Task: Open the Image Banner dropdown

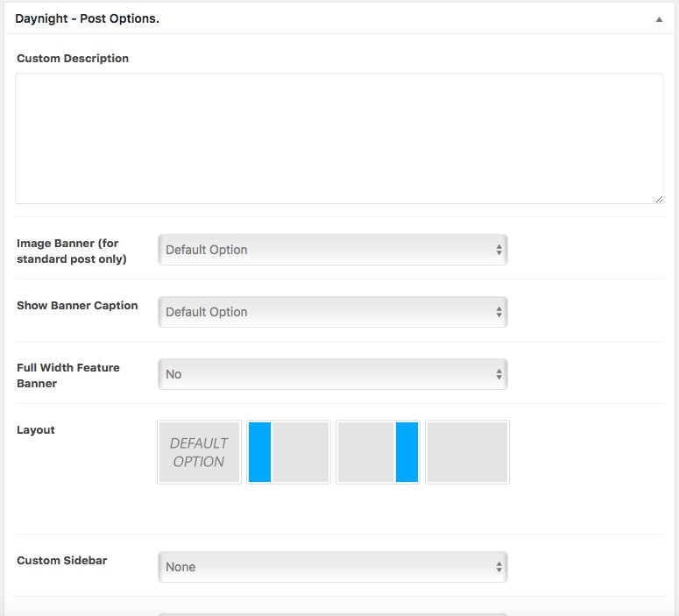Action: click(x=332, y=250)
